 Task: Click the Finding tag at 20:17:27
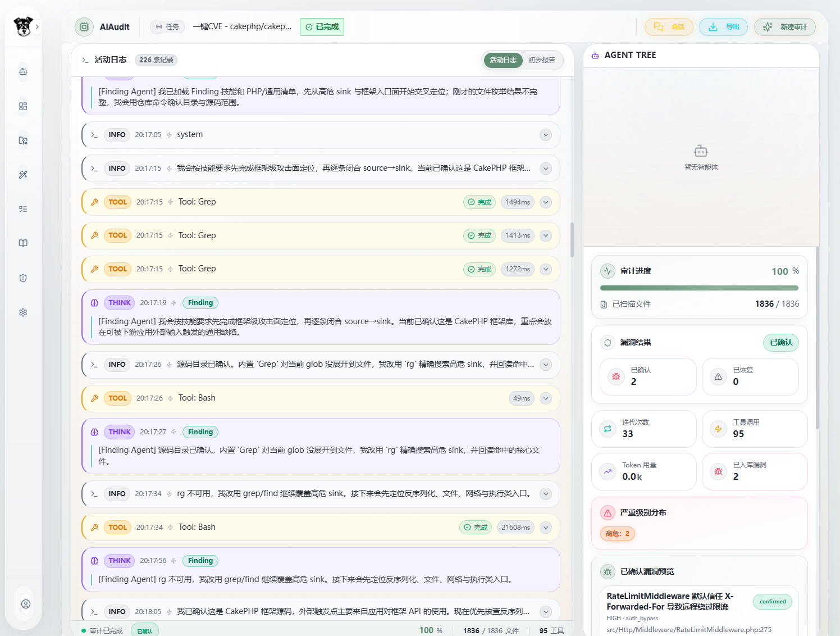coord(200,432)
